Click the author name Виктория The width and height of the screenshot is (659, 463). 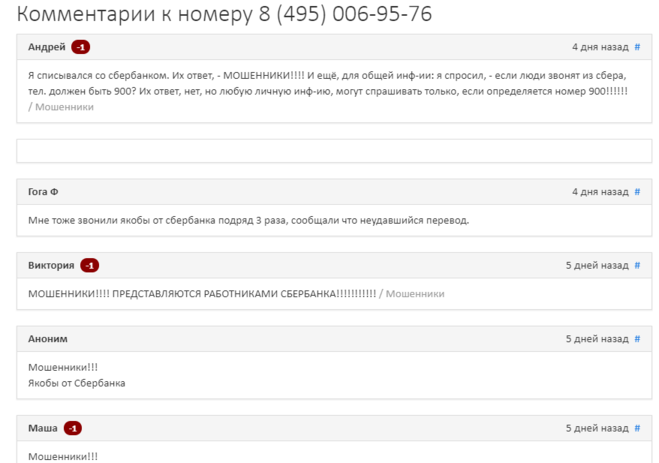51,266
